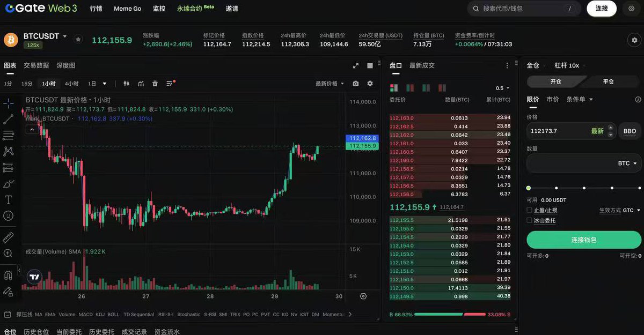The image size is (644, 335).
Task: Open the order book more options menu
Action: coord(507,65)
